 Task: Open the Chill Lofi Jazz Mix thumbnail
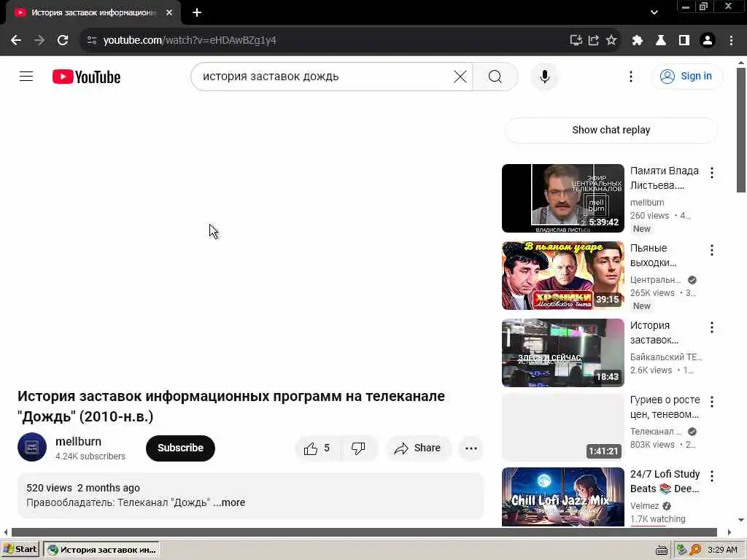pos(562,497)
